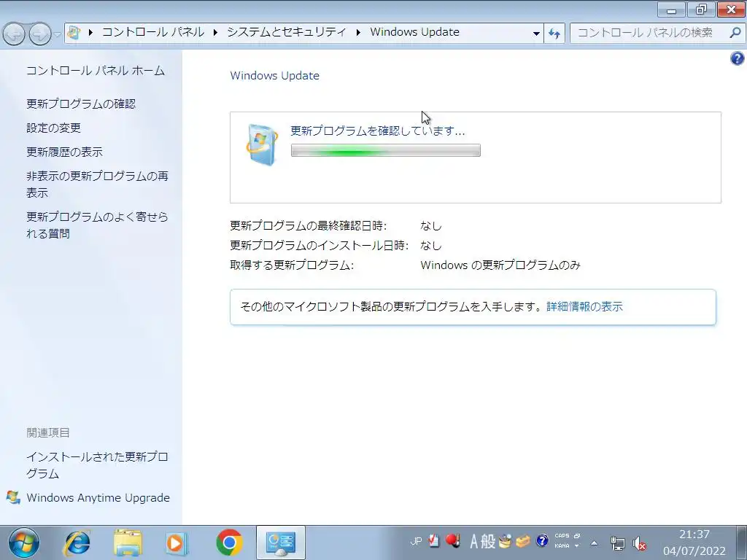This screenshot has height=560, width=747.
Task: Click the Forward navigation arrow
Action: tap(40, 34)
